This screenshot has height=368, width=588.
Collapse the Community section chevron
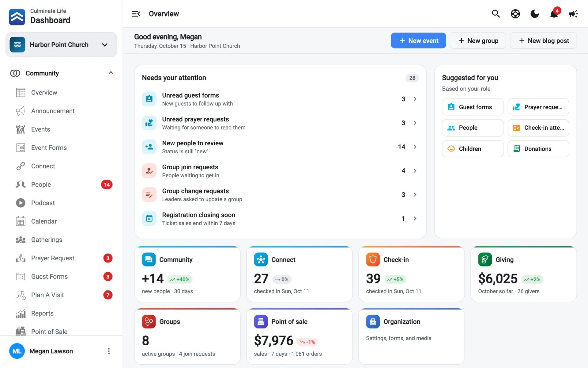tap(111, 73)
